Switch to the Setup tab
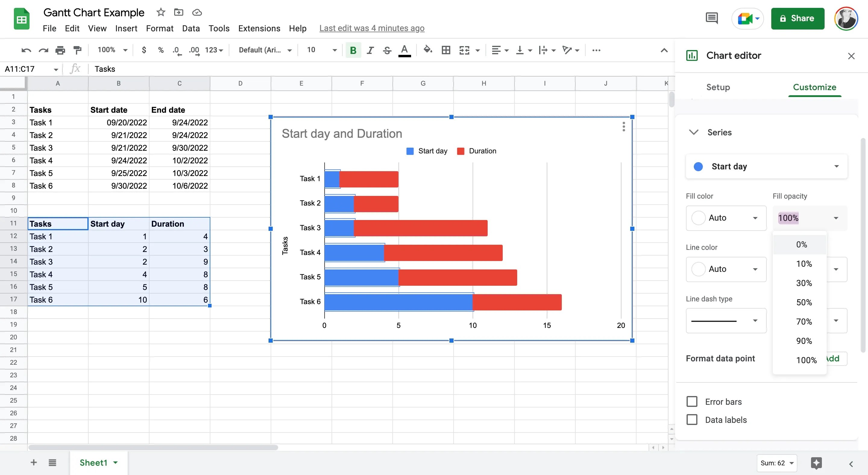Screen dimensions: 868x475 (718, 87)
